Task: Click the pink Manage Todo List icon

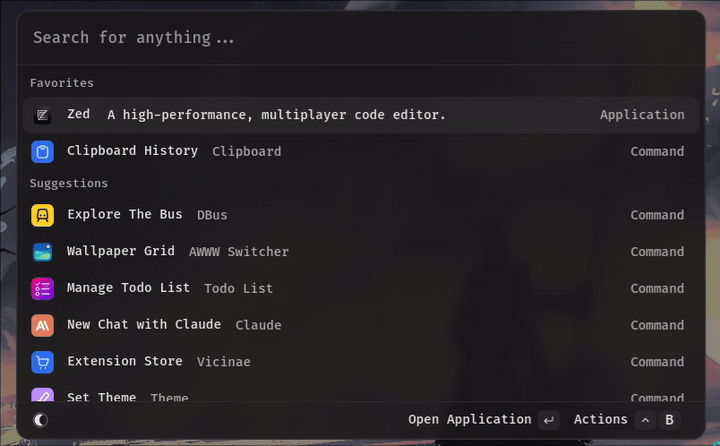Action: tap(42, 288)
